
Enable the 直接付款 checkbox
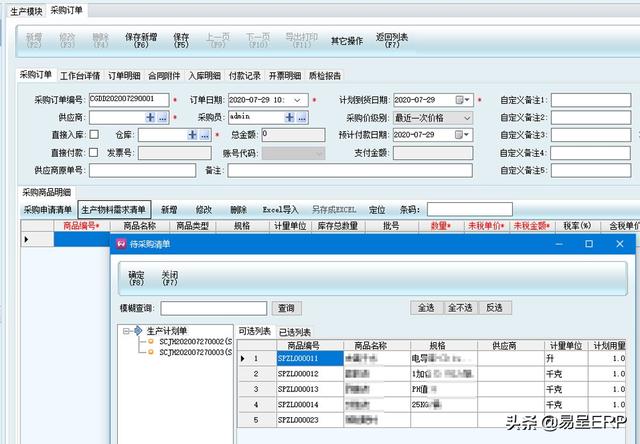94,153
